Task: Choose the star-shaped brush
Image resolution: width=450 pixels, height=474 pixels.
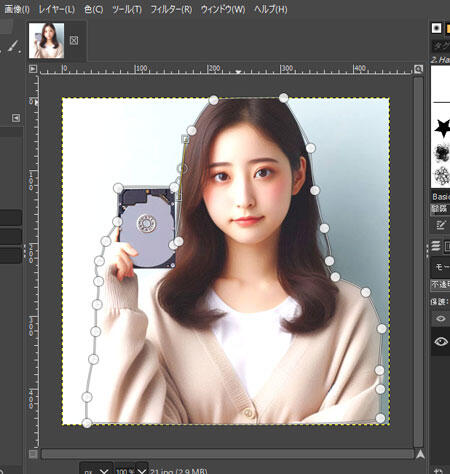Action: point(442,128)
